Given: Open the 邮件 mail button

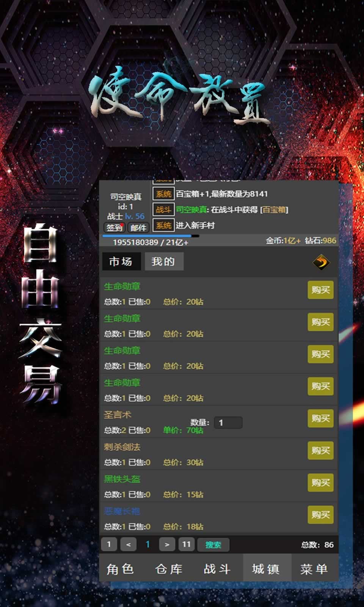Looking at the screenshot, I should tap(138, 227).
